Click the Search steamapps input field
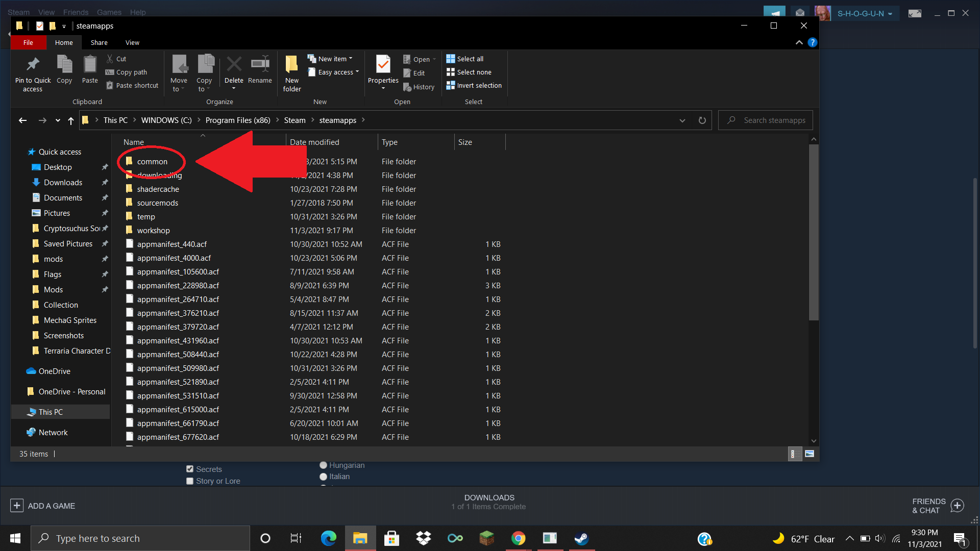Screen dimensions: 980x551 click(x=774, y=120)
